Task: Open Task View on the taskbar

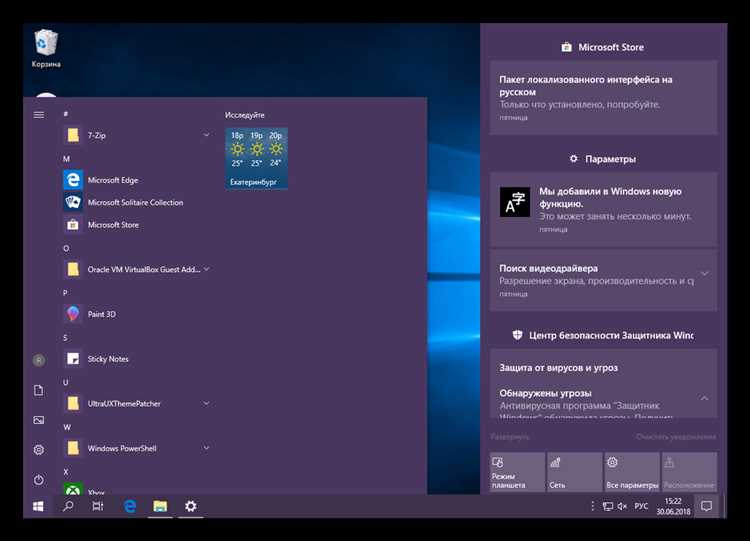Action: [x=98, y=506]
